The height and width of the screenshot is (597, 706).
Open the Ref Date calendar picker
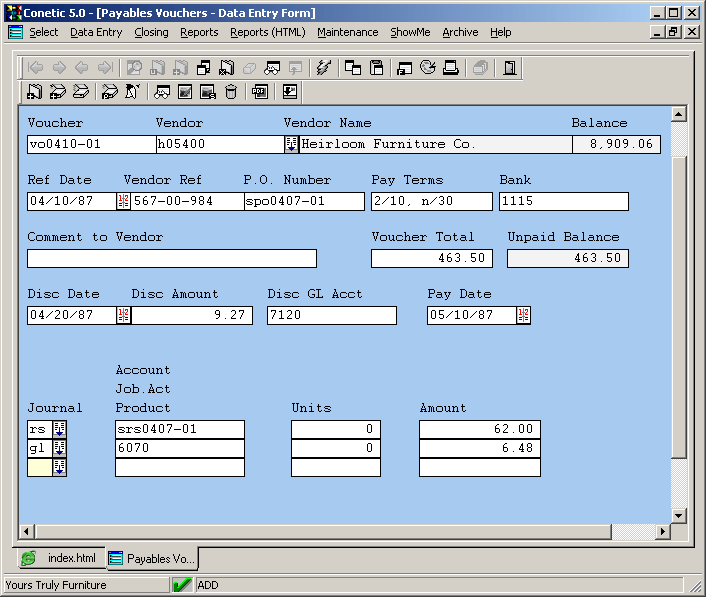pyautogui.click(x=123, y=202)
